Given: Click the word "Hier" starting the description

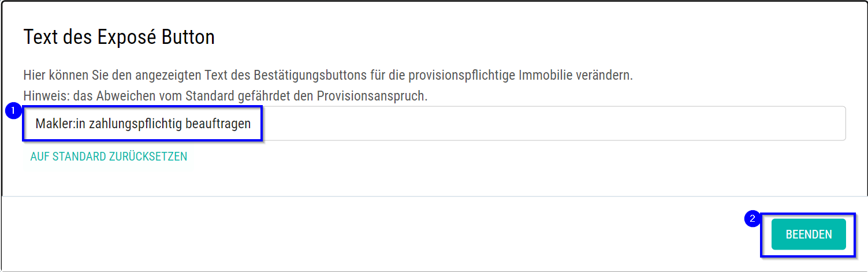Looking at the screenshot, I should (33, 76).
